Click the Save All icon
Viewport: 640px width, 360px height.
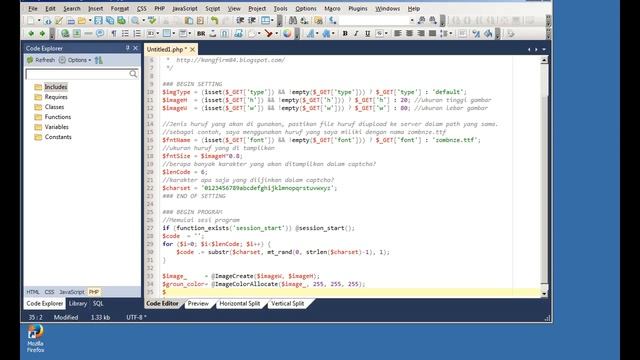click(x=110, y=20)
